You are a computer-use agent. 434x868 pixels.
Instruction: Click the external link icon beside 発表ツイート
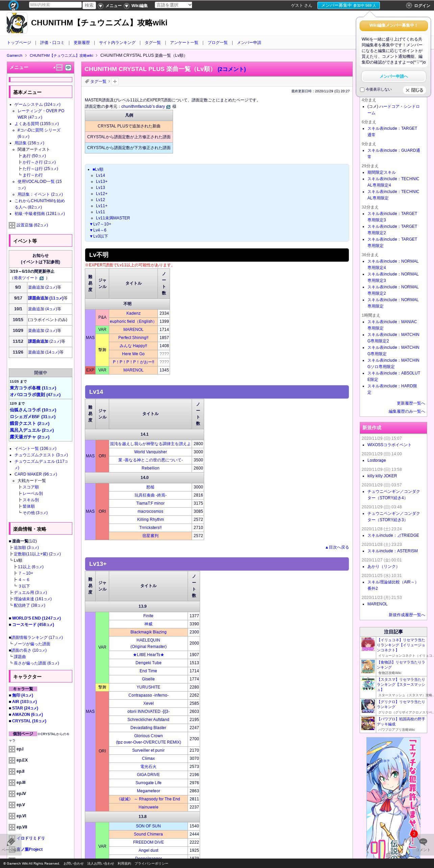(x=42, y=278)
